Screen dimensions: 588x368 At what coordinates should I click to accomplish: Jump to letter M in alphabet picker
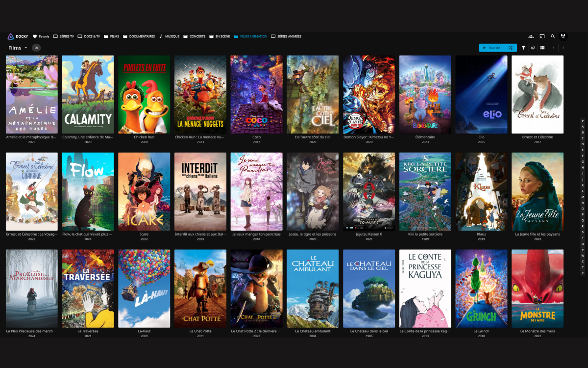tap(583, 197)
